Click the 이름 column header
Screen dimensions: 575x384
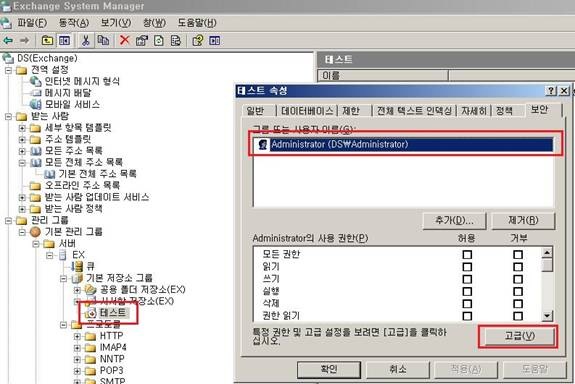tap(383, 76)
